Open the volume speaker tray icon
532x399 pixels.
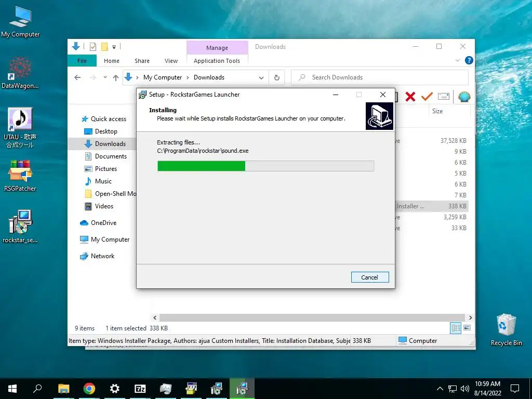point(465,389)
